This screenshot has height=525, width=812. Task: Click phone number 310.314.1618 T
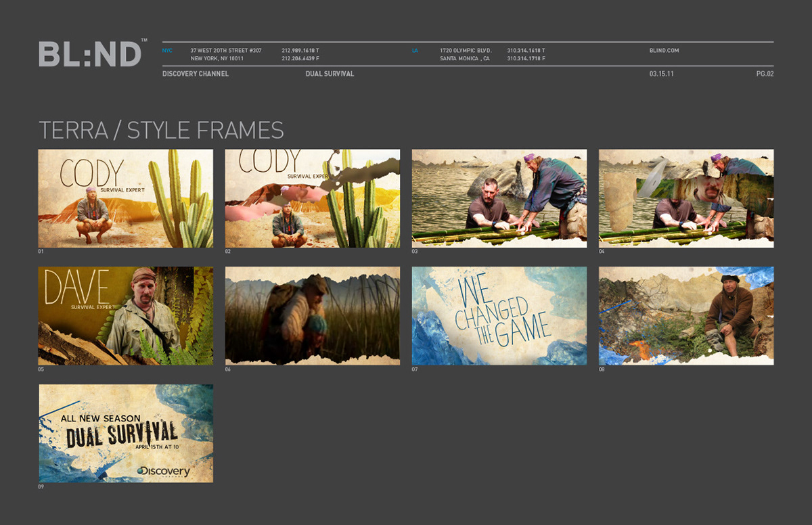click(526, 51)
